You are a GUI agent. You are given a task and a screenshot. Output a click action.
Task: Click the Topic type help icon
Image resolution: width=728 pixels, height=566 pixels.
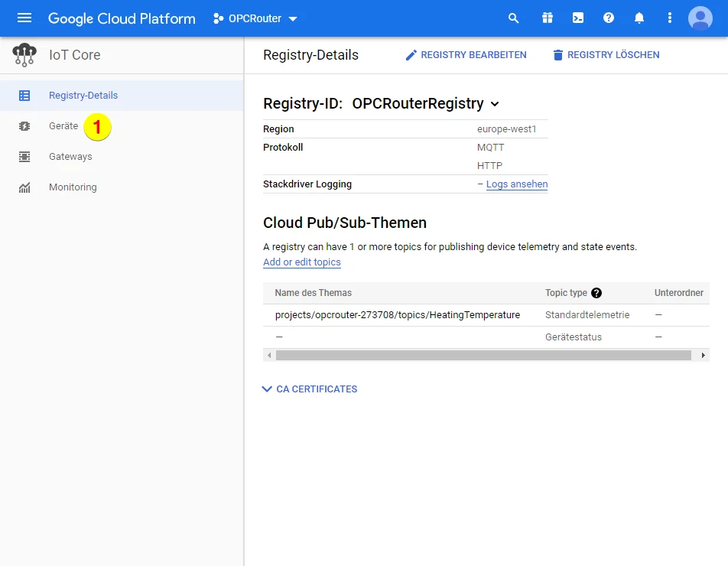click(596, 293)
